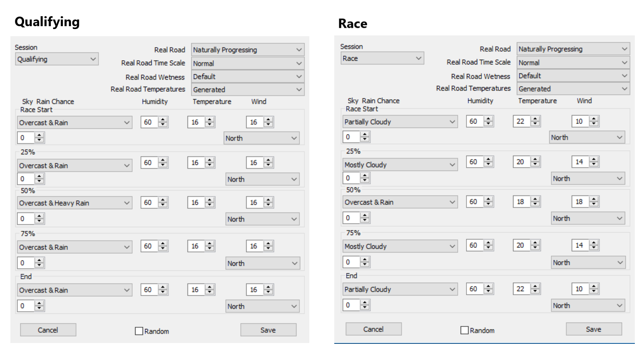Open Race End Partially Cloudy sky dropdown
This screenshot has width=644, height=355.
point(400,289)
